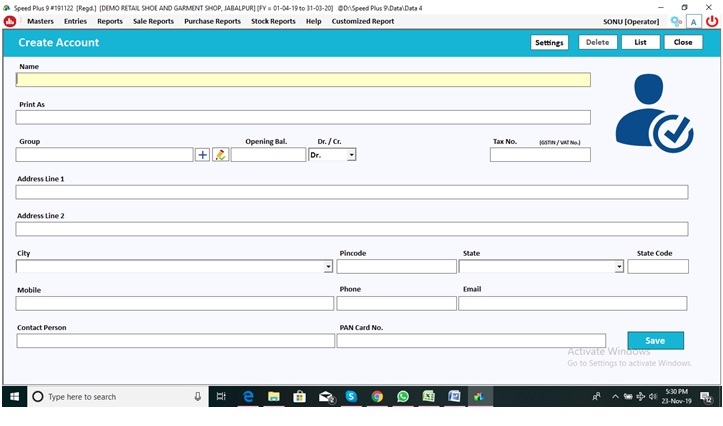Edit group using the pencil icon
The width and height of the screenshot is (723, 426).
(x=220, y=155)
